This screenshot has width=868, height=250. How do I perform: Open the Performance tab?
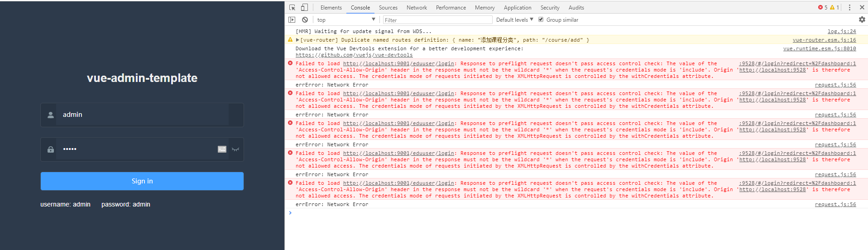point(451,8)
